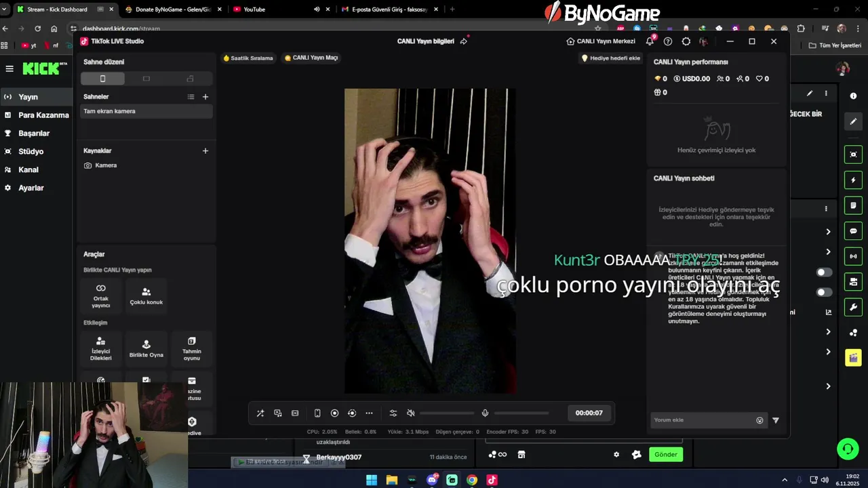
Task: Start recording with the record button
Action: (x=334, y=413)
